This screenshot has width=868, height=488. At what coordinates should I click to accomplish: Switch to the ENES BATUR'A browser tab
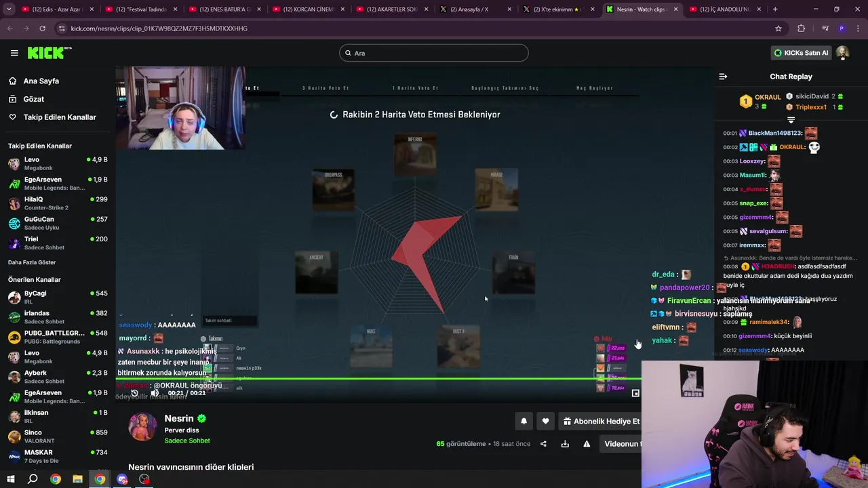[x=224, y=9]
